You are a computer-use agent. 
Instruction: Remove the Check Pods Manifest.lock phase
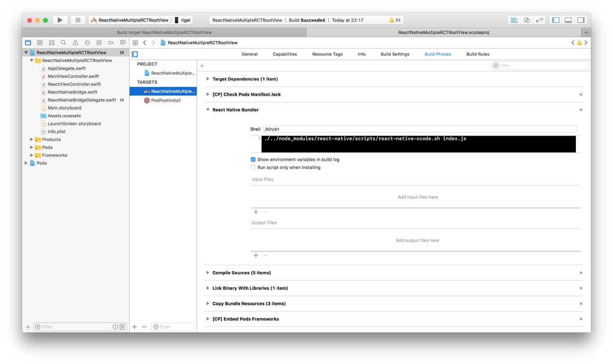(581, 94)
